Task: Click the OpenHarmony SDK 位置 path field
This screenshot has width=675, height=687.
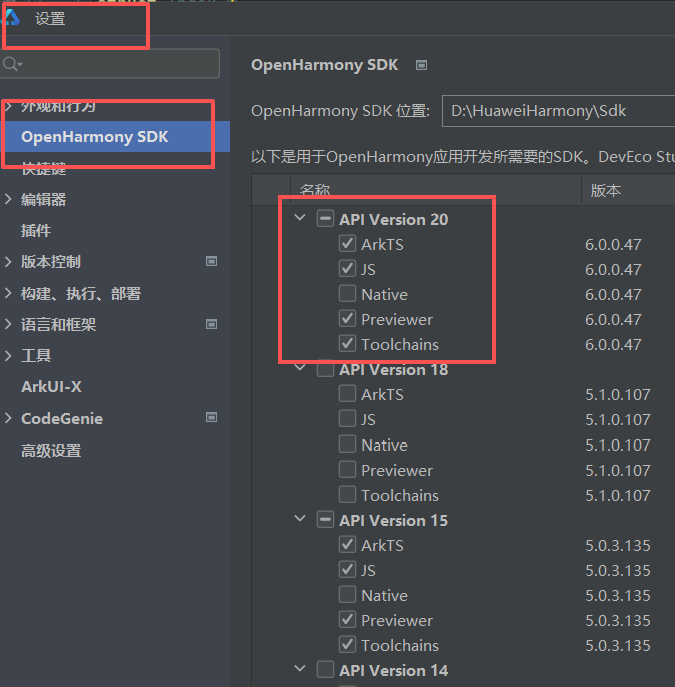Action: coord(558,111)
